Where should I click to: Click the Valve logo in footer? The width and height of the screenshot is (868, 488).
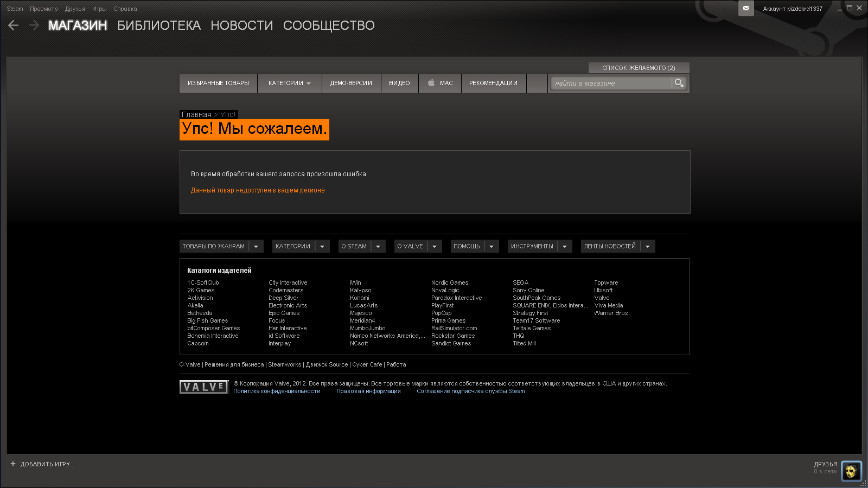coord(204,387)
